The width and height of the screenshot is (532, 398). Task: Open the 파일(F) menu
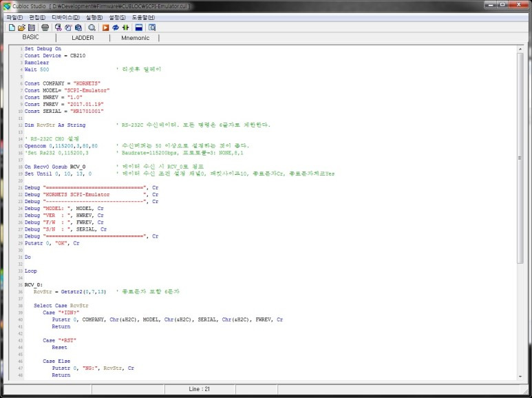point(14,17)
